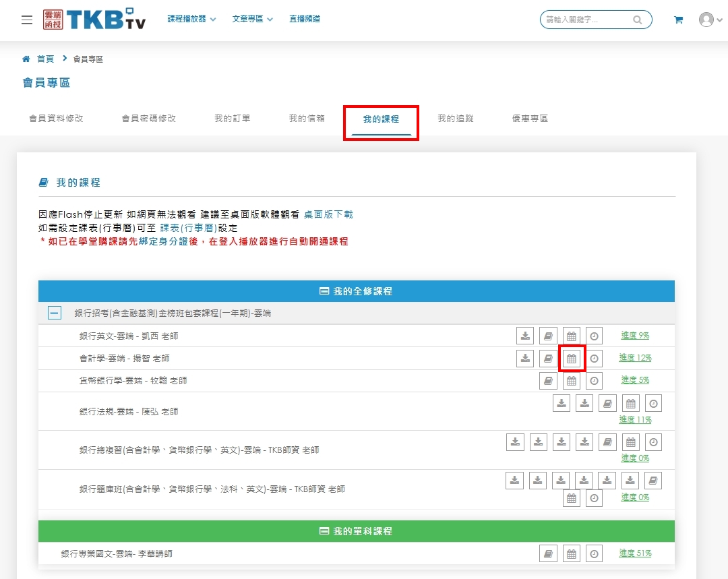Expand the 文章專區 dropdown menu
The image size is (728, 579).
(252, 19)
